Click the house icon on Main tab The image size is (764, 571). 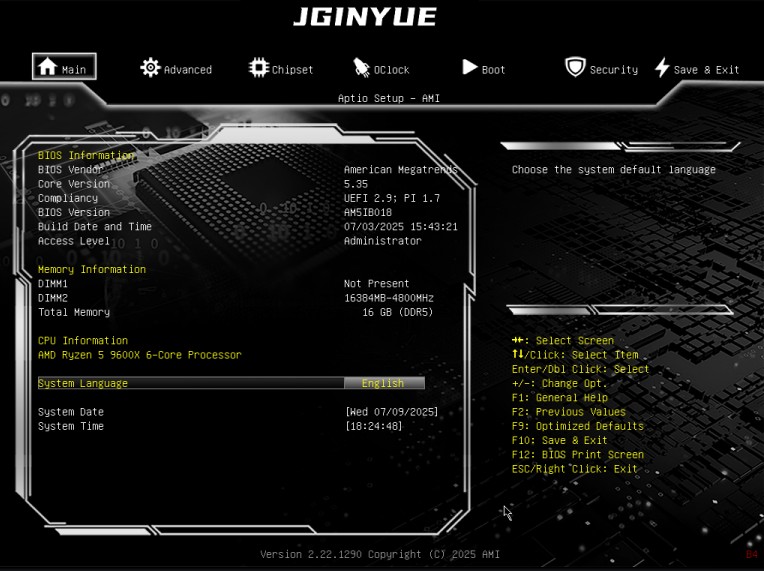[48, 66]
